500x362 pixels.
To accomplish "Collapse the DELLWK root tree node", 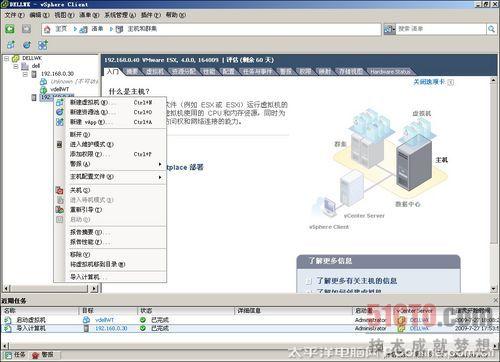I will point(6,58).
